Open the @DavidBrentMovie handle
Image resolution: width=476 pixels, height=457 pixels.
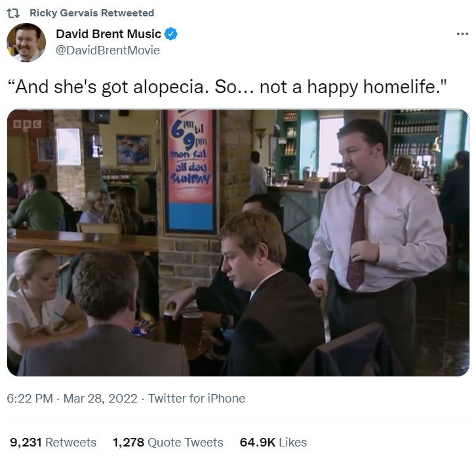click(x=108, y=50)
